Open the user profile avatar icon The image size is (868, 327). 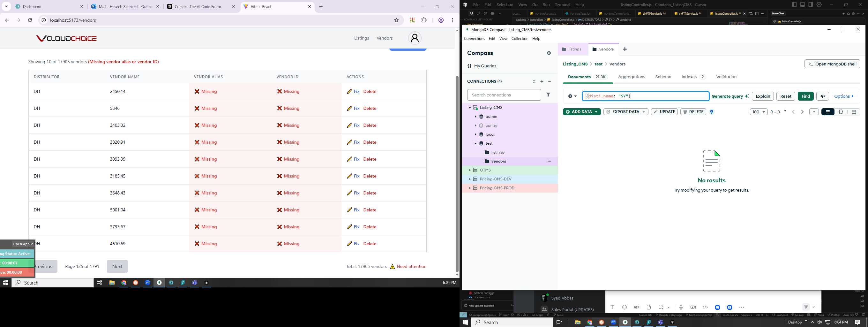point(415,38)
